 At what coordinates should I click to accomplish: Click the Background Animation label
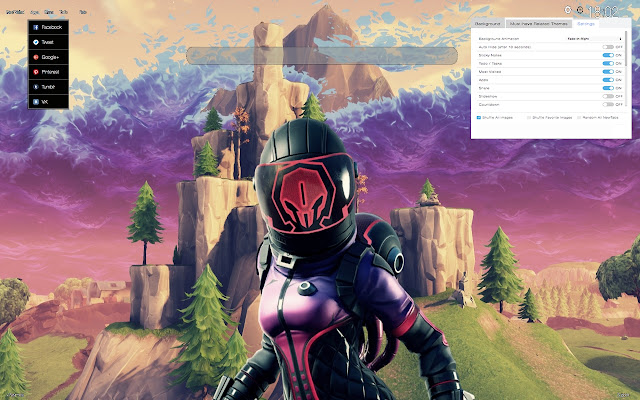point(499,39)
